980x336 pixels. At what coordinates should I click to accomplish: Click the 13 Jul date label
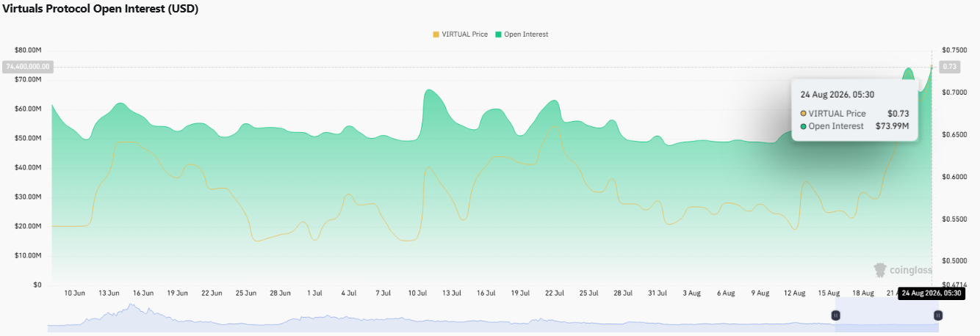click(451, 293)
